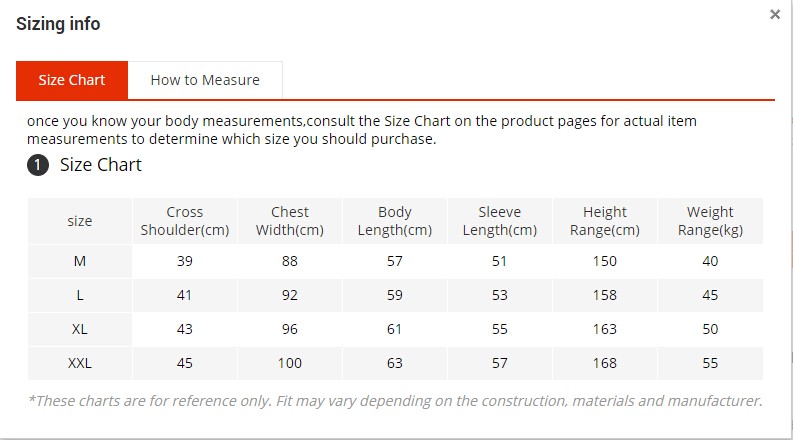Click the Sleeve Length(cm) column header
This screenshot has width=793, height=440.
tap(500, 221)
